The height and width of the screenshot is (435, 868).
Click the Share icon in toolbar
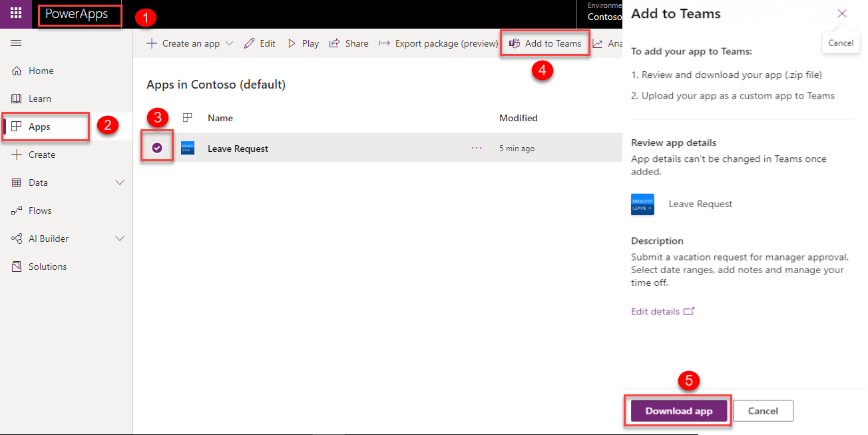point(335,43)
